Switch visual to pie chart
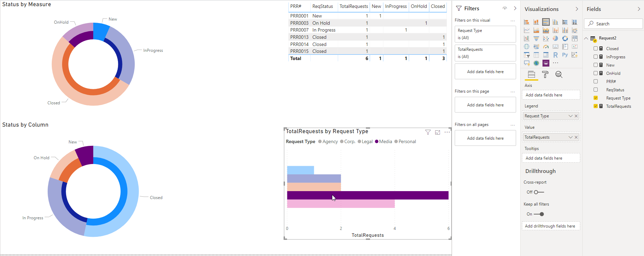 [555, 38]
